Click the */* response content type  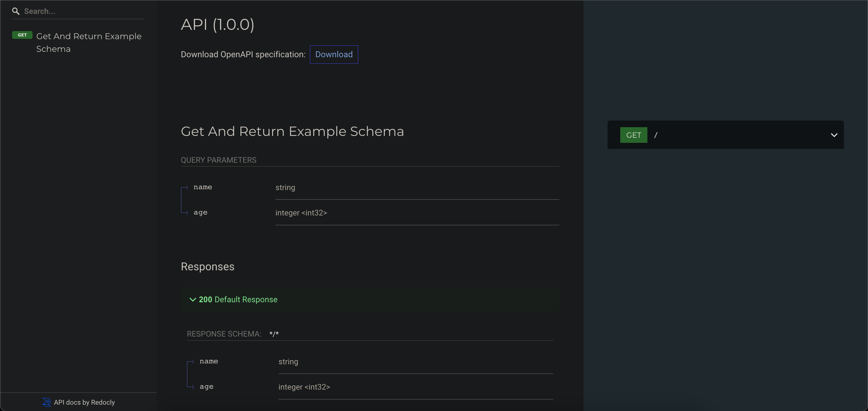[274, 334]
